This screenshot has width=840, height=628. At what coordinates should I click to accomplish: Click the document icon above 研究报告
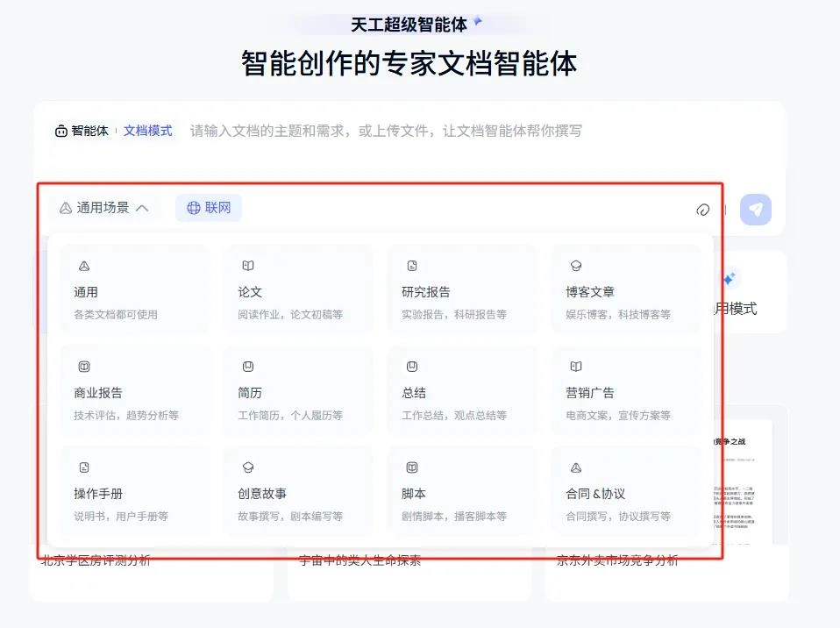[412, 266]
